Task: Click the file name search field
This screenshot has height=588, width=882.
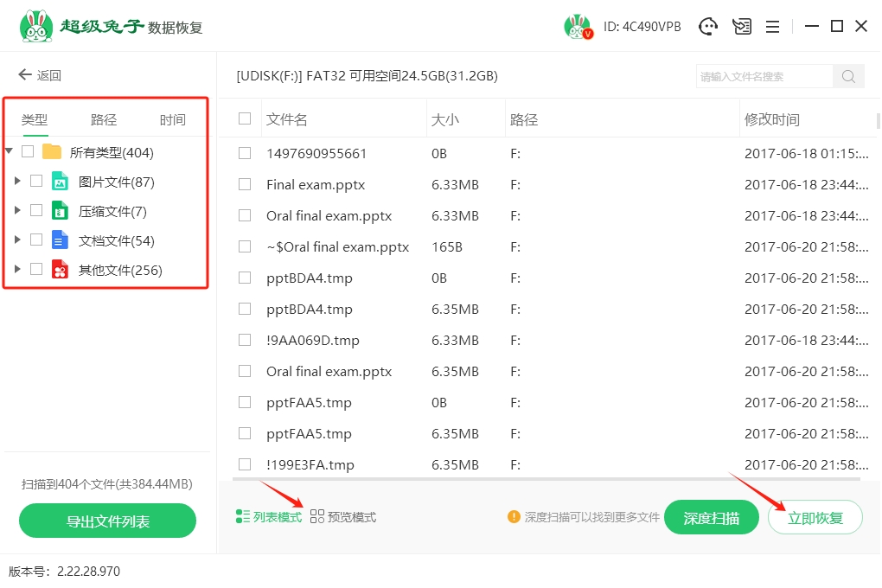Action: [764, 76]
